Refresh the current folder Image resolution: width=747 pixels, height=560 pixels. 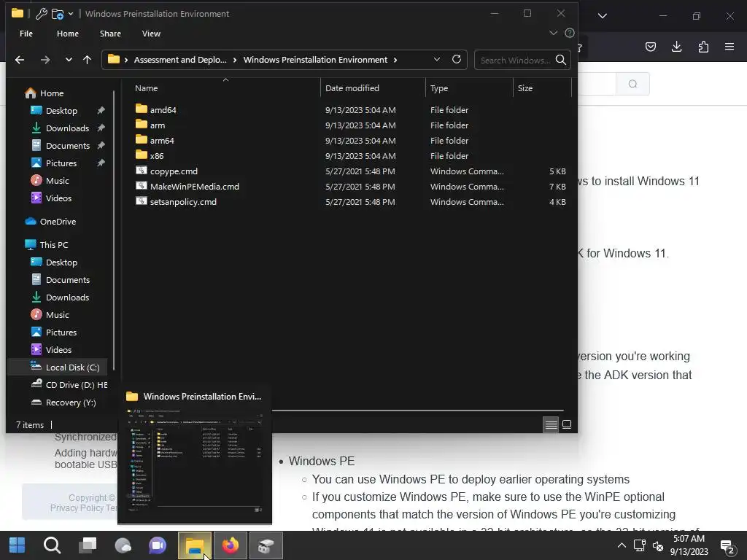click(x=457, y=60)
